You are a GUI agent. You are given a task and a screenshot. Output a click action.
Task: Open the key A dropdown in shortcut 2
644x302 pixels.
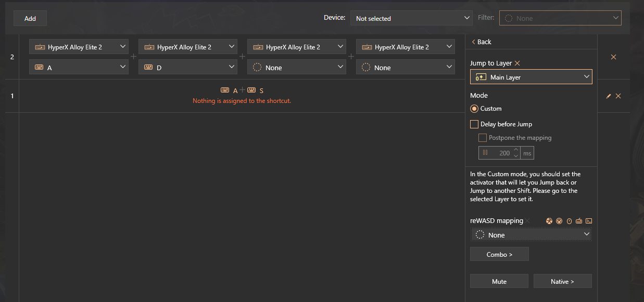point(79,67)
